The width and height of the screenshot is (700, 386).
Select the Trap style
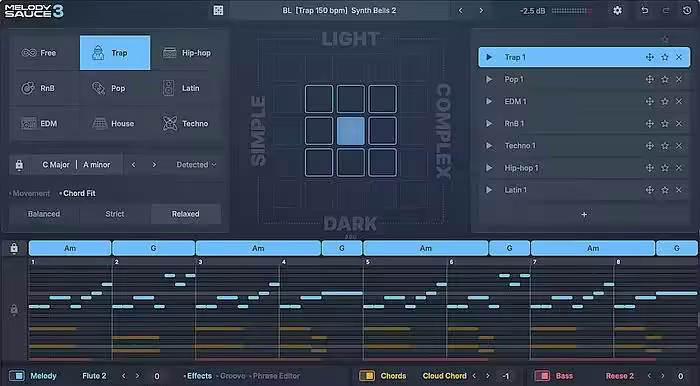(115, 53)
